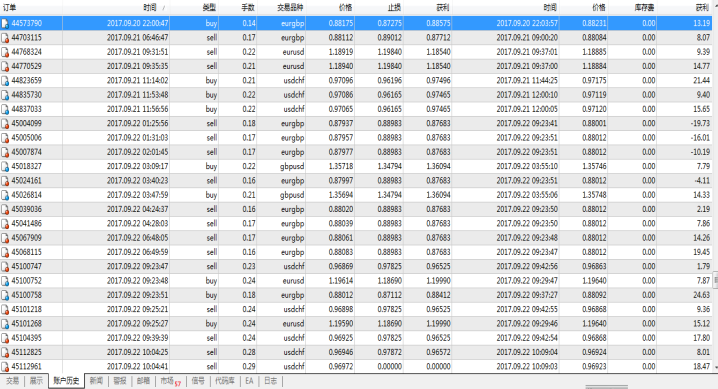Select profit value 13.19 in first row
This screenshot has height=389, width=718.
701,23
